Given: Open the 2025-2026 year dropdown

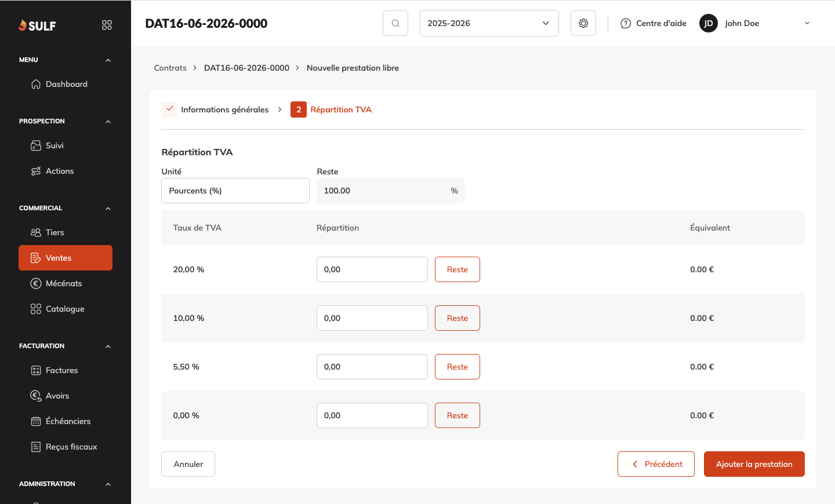Looking at the screenshot, I should 489,23.
